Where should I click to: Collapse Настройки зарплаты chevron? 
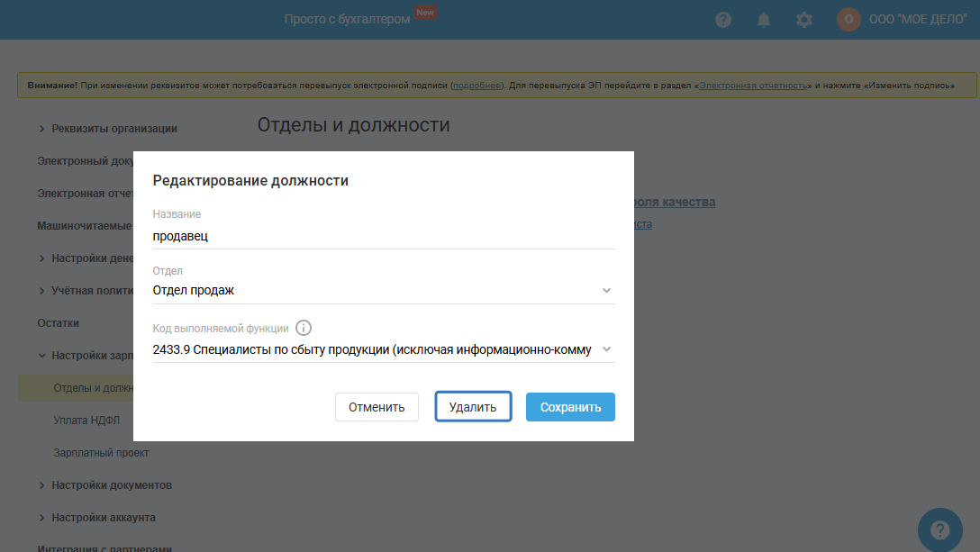tap(41, 356)
